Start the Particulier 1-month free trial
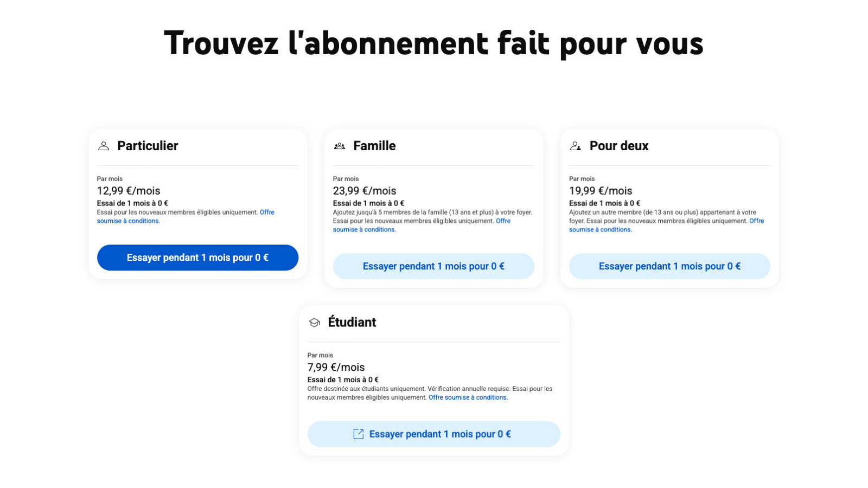This screenshot has width=868, height=488. point(197,258)
